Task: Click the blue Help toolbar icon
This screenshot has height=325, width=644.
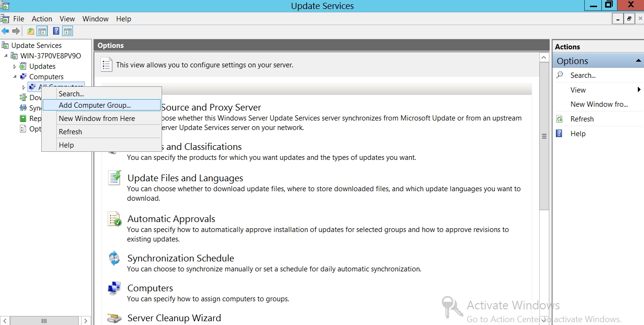Action: pyautogui.click(x=56, y=31)
